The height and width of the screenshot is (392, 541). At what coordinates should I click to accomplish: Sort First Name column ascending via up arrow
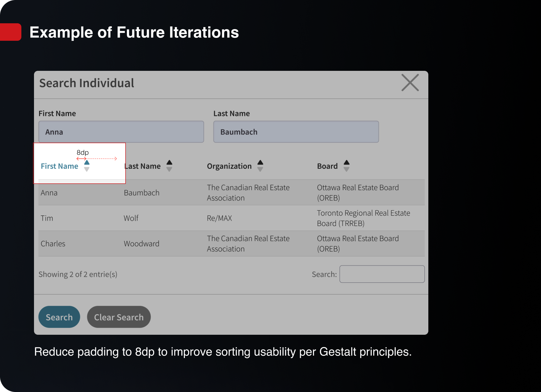click(87, 163)
